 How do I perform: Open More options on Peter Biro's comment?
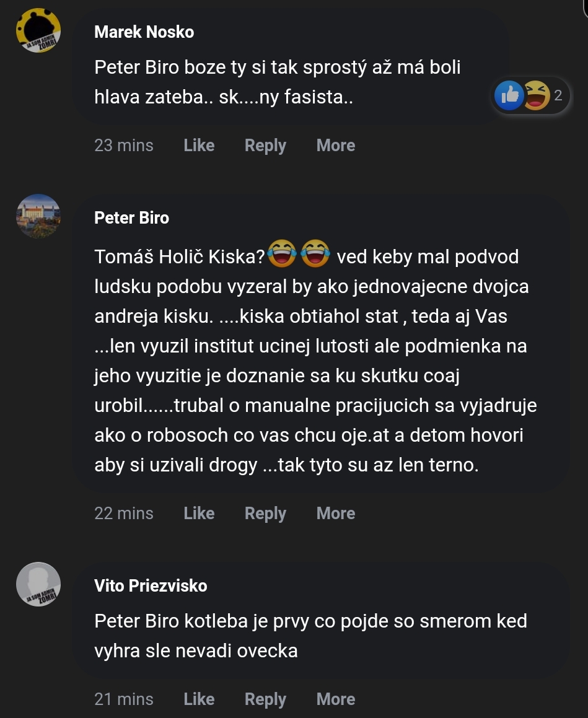pyautogui.click(x=336, y=514)
